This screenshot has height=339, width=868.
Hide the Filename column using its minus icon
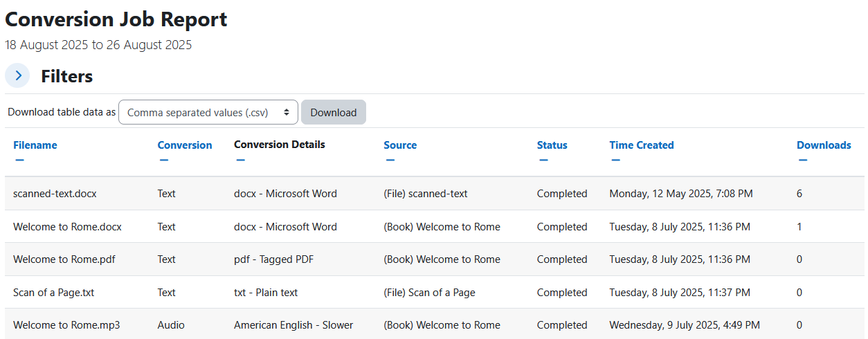point(19,161)
